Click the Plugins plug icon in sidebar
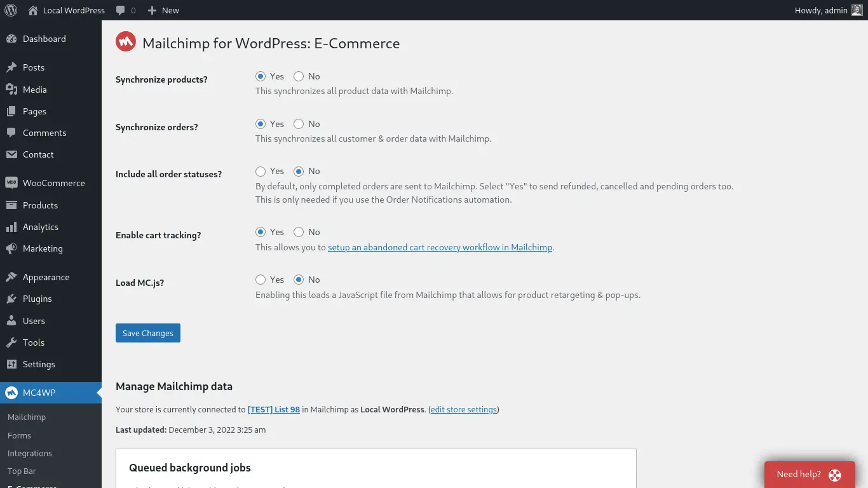 pyautogui.click(x=11, y=299)
